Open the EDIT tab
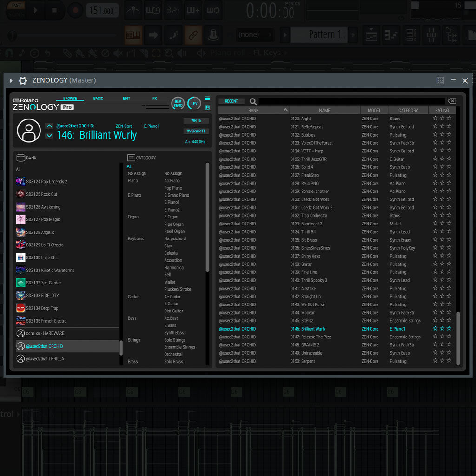 [x=126, y=99]
